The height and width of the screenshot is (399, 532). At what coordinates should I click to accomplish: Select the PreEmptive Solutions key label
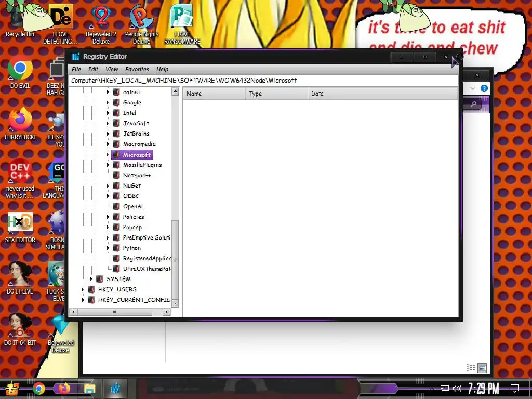[x=147, y=237]
